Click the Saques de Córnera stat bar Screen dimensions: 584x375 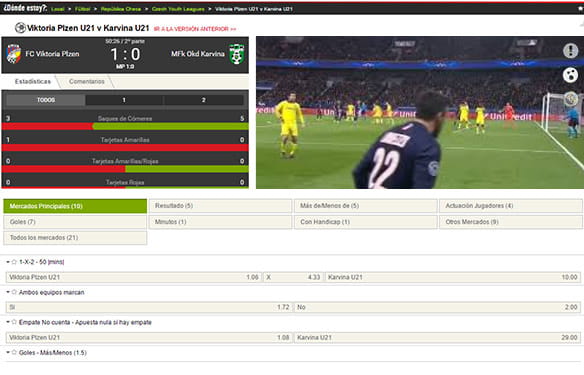coord(125,126)
